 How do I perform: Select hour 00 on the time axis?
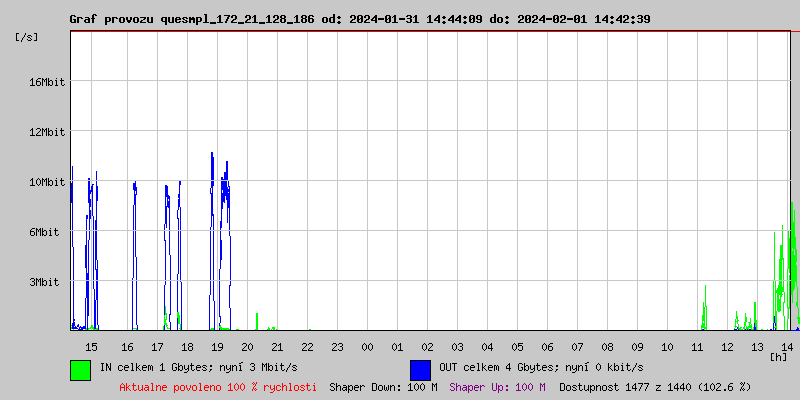point(367,346)
